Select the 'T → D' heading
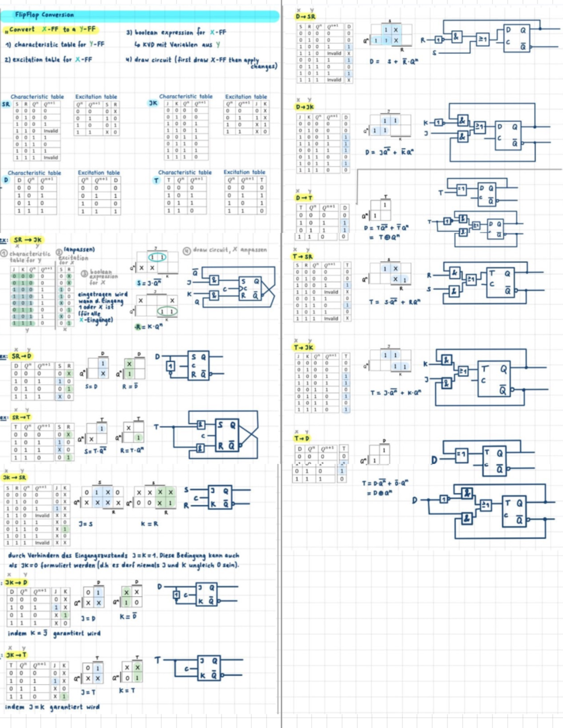Screen dimensions: 563x728 pos(302,438)
